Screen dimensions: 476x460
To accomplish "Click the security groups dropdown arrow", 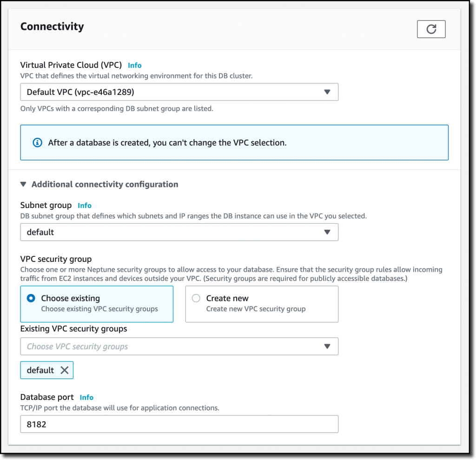I will pos(327,347).
